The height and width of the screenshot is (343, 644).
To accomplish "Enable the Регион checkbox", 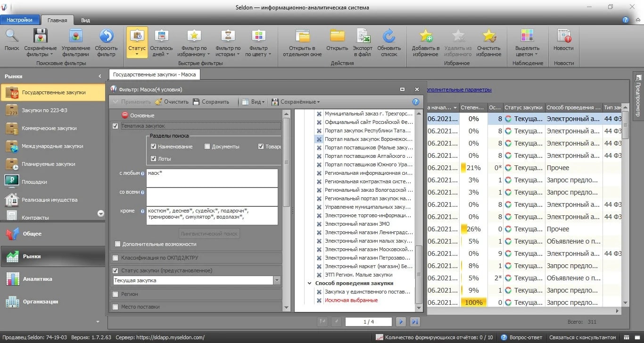I will 116,294.
